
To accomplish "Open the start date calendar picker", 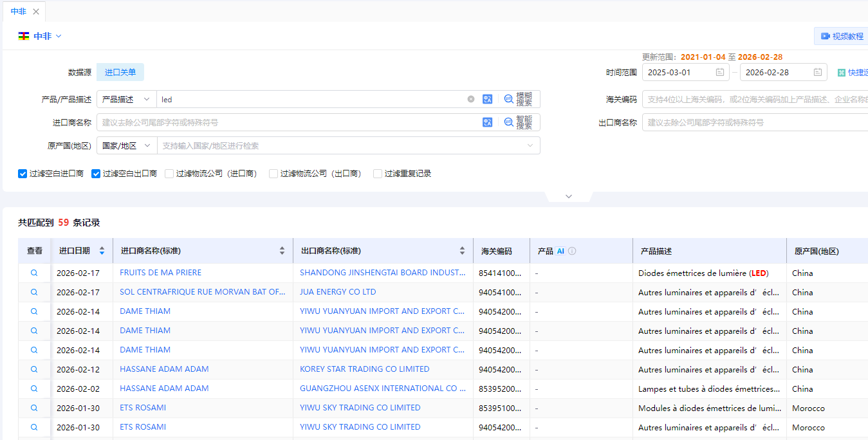I will [720, 72].
